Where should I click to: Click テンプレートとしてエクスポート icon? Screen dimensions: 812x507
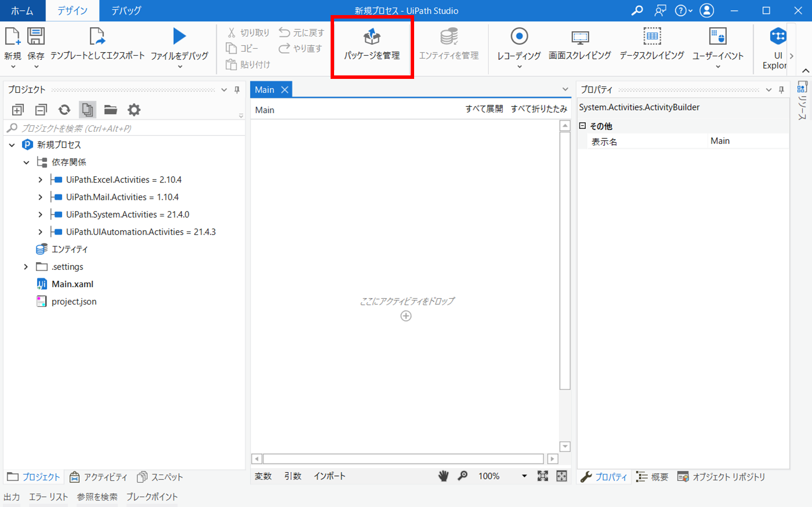[97, 37]
